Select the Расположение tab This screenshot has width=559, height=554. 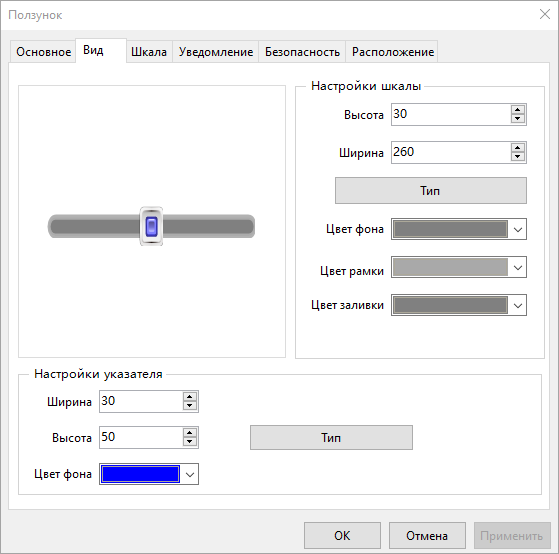(x=393, y=52)
